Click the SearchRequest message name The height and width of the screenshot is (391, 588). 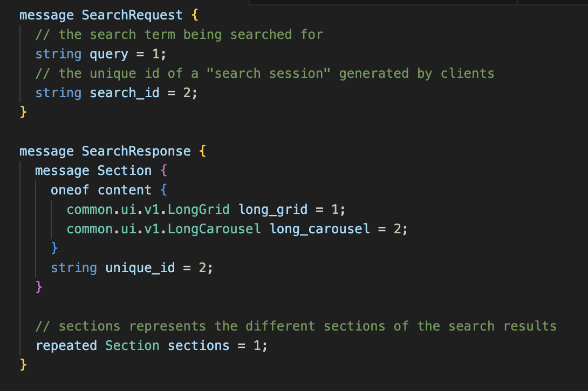(132, 16)
